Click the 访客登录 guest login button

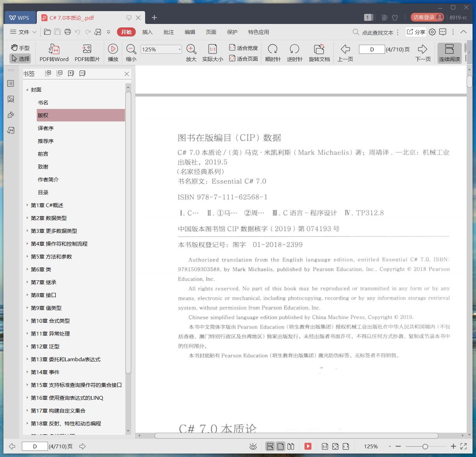[x=427, y=17]
